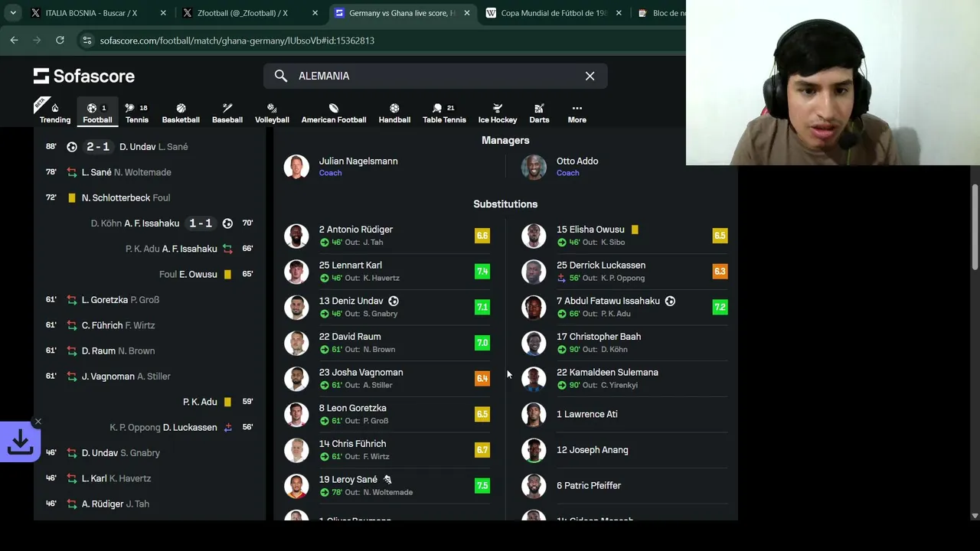Click P. K. Adu's 59' yellow card
This screenshot has width=980, height=551.
[x=227, y=402]
